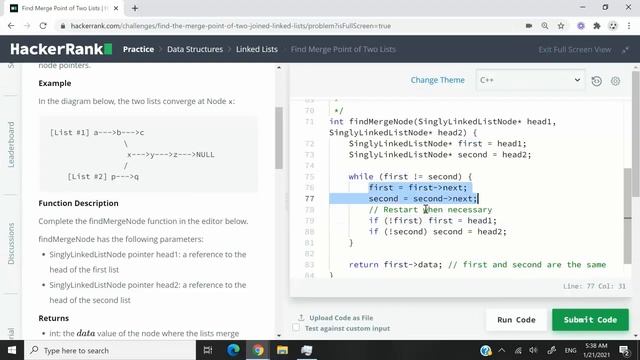
Task: Open a new browser tab
Action: click(x=135, y=8)
